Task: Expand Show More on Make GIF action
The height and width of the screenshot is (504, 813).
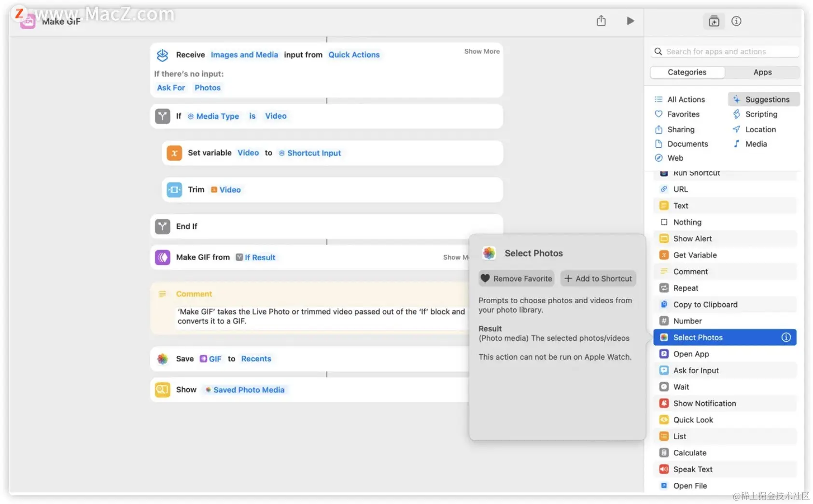Action: tap(456, 257)
